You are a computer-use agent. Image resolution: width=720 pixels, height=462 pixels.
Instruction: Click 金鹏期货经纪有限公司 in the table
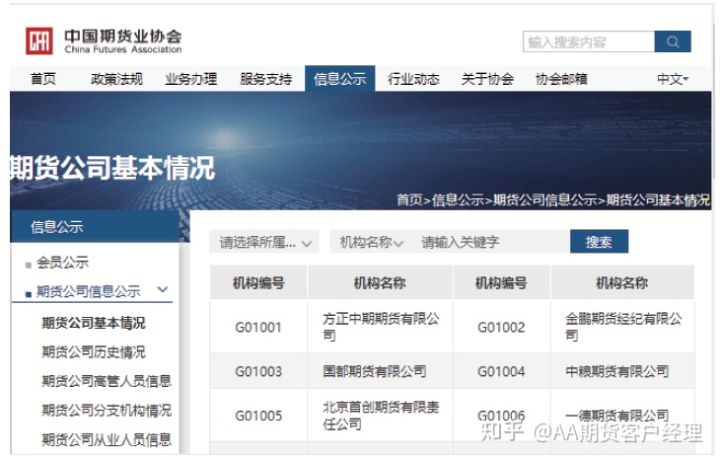click(623, 327)
